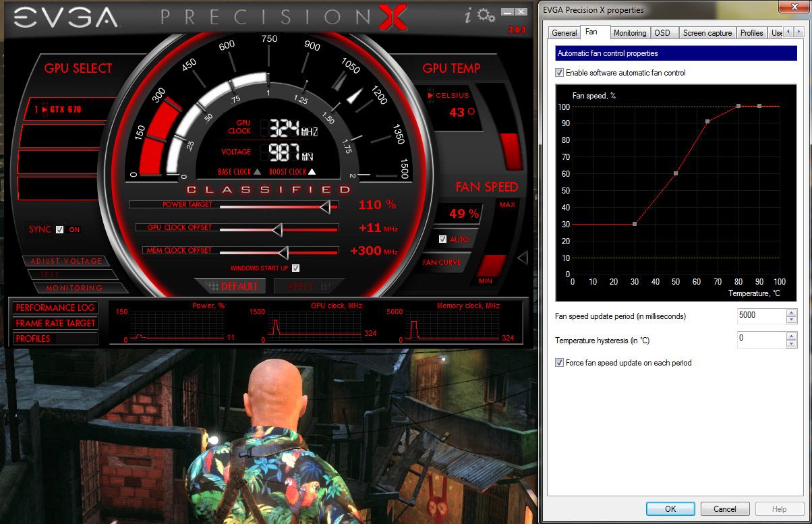Click the Adjust Voltage button
This screenshot has width=812, height=524.
(65, 261)
